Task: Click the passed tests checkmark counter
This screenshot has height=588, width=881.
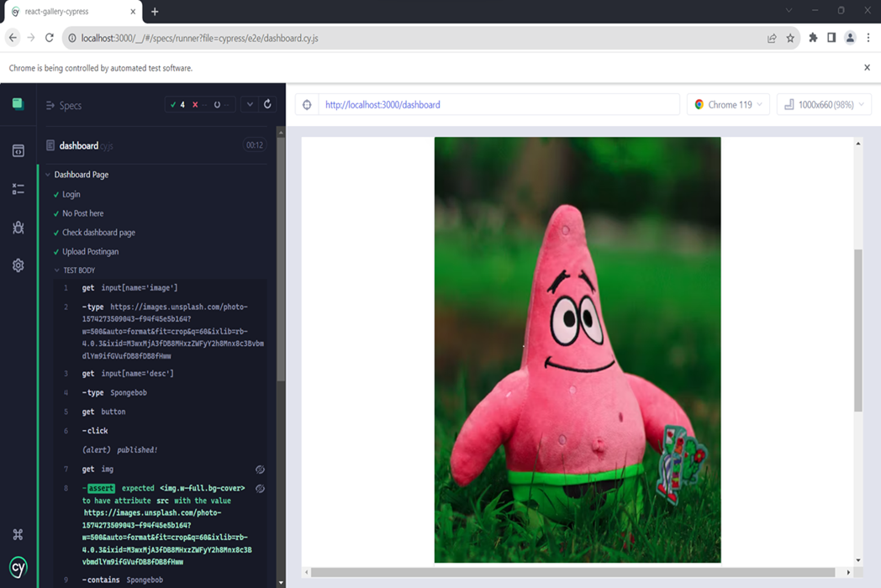Action: [178, 104]
